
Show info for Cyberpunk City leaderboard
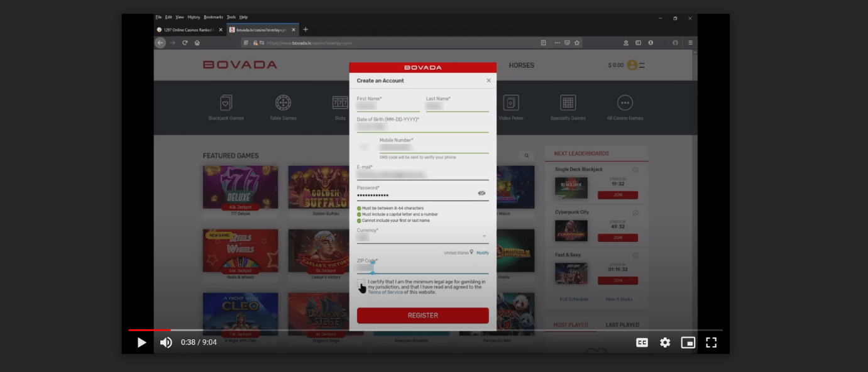(635, 212)
